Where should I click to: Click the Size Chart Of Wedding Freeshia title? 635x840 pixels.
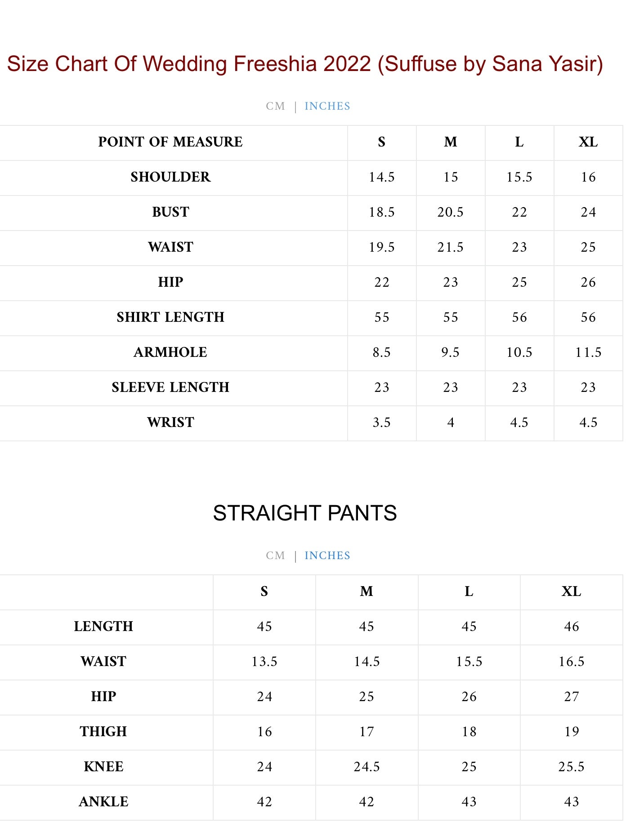(305, 64)
